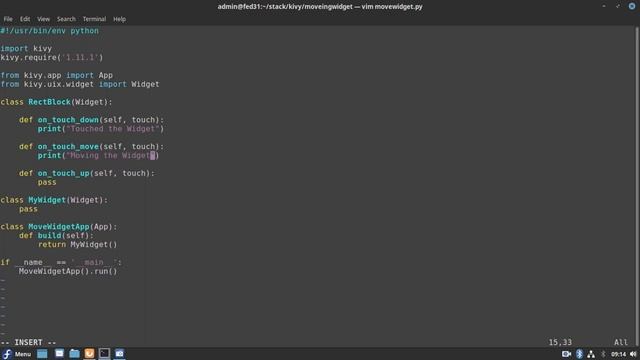This screenshot has width=640, height=360.
Task: Open the View menu
Action: [43, 19]
